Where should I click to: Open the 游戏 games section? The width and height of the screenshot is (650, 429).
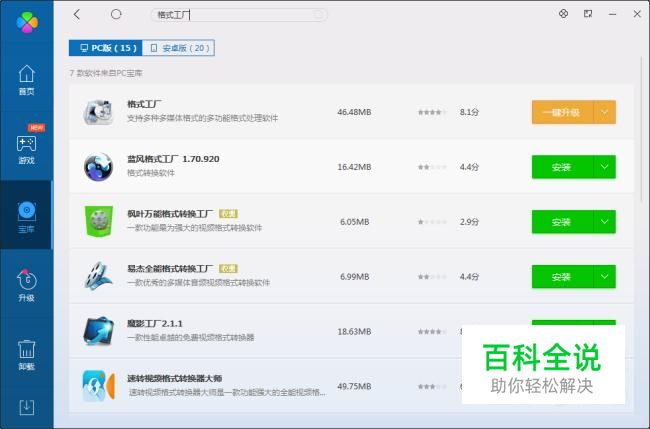click(x=27, y=149)
